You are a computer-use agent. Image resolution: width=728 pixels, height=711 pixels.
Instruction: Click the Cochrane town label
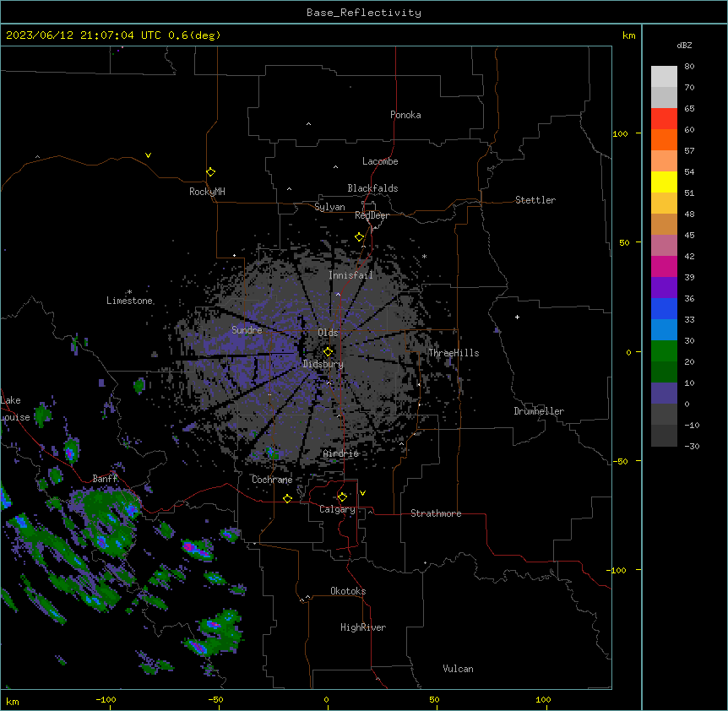tap(272, 480)
